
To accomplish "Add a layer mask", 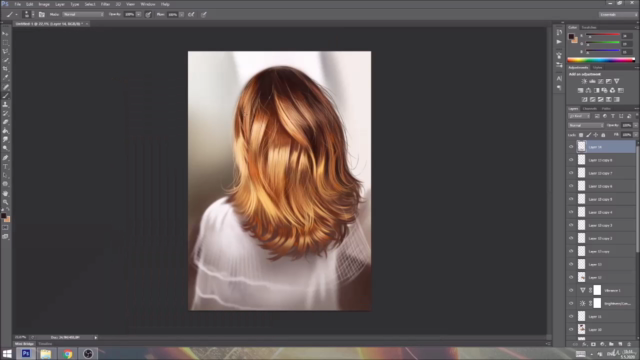I will [x=593, y=344].
